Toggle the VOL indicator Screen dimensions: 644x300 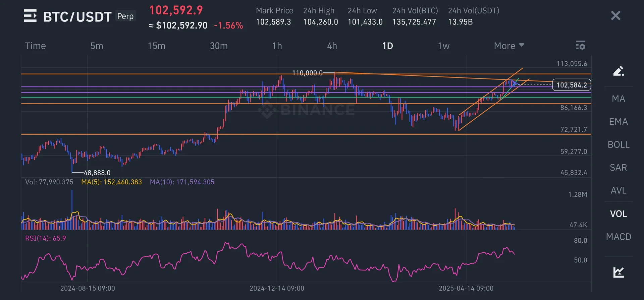click(x=619, y=214)
